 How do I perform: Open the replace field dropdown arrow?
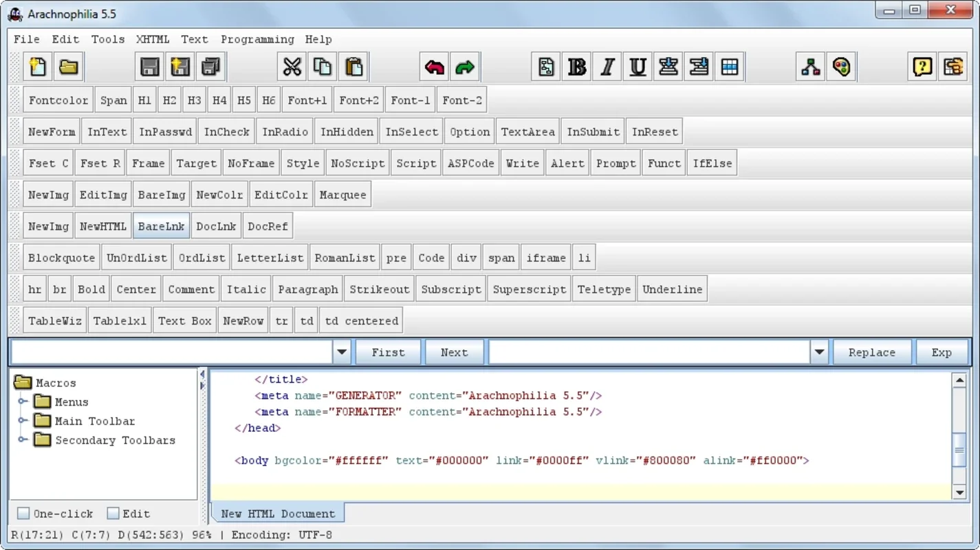pos(819,352)
